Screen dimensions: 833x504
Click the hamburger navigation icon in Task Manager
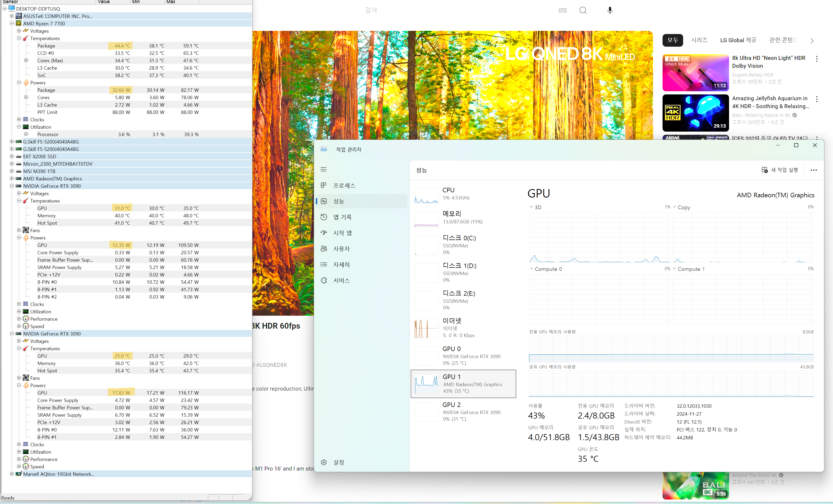click(323, 169)
